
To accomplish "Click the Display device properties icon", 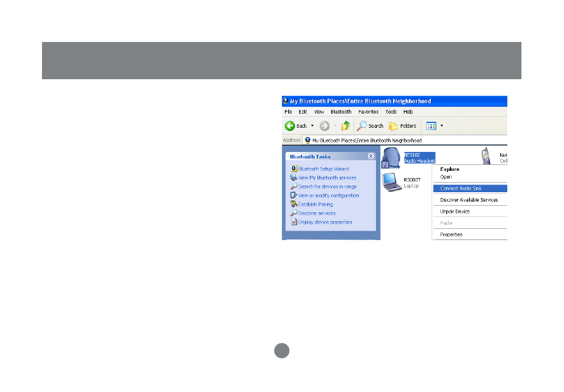I will coord(294,222).
